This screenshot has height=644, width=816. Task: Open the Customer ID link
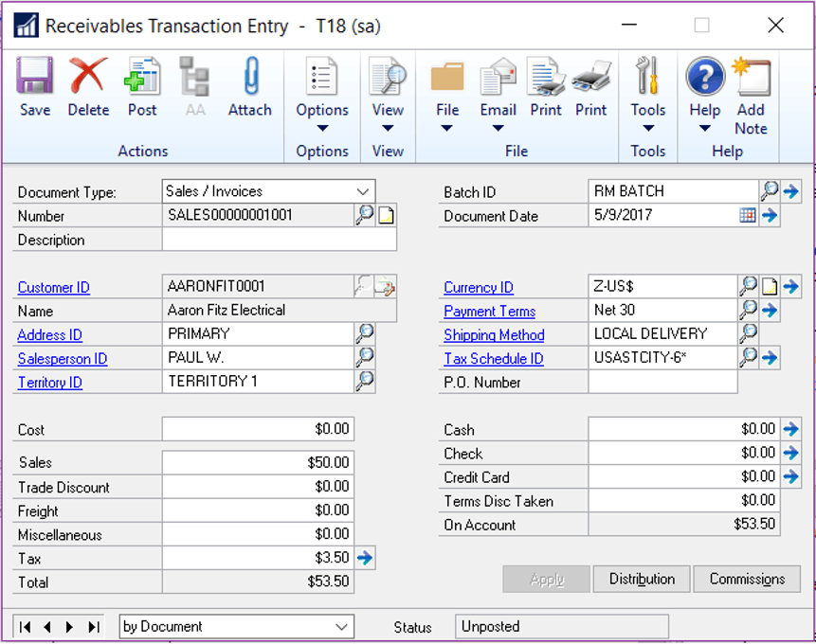point(54,288)
